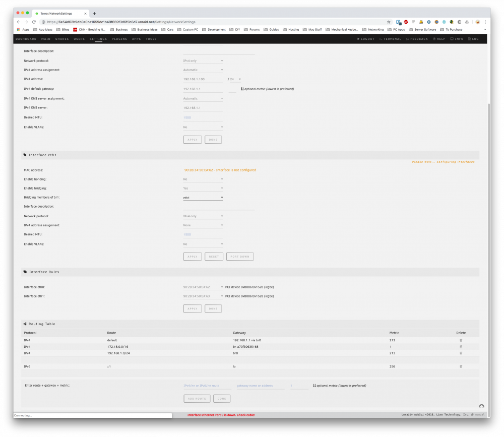Click the gateway name or address field

[x=261, y=386]
